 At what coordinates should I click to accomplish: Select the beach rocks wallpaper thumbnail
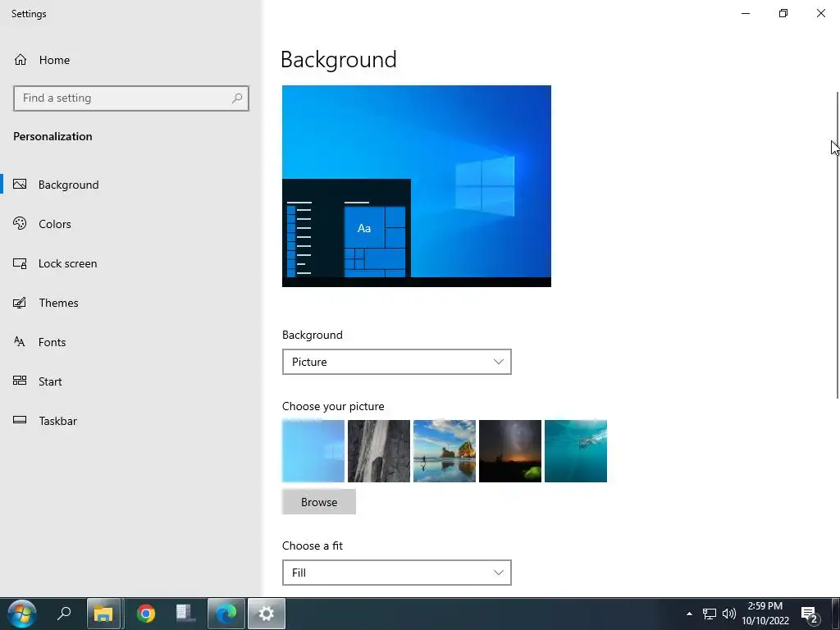[x=445, y=451]
